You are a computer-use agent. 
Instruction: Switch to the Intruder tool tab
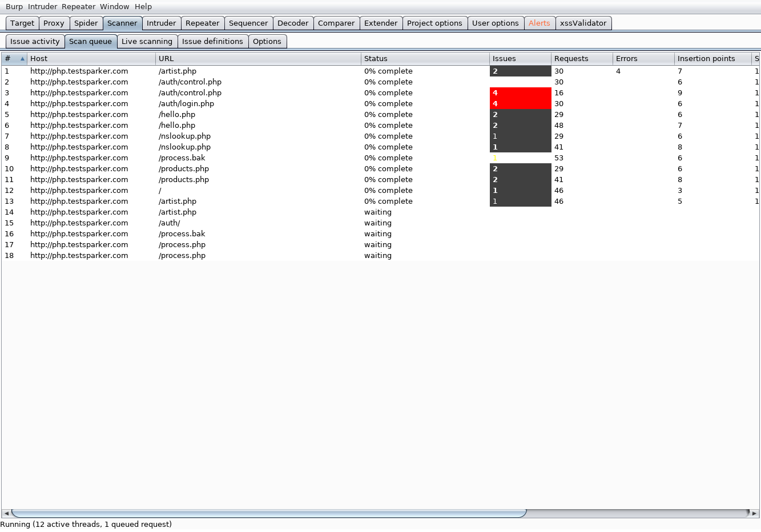[162, 23]
